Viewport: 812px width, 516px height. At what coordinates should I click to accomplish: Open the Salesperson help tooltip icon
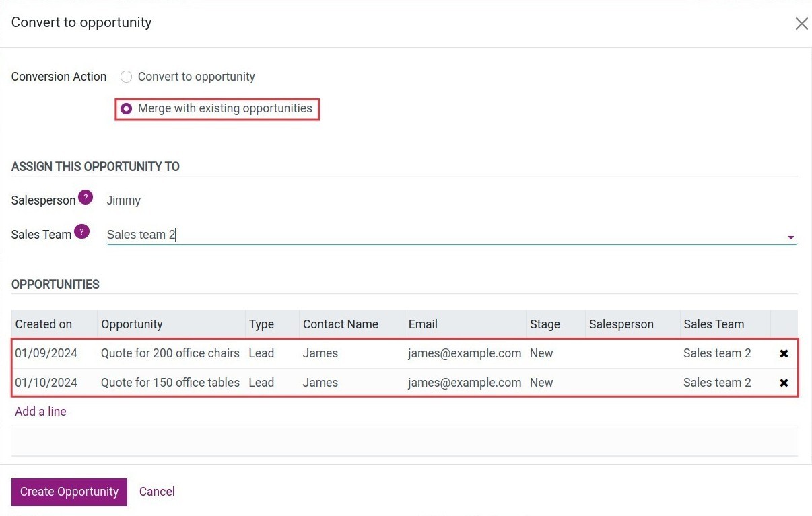tap(86, 197)
